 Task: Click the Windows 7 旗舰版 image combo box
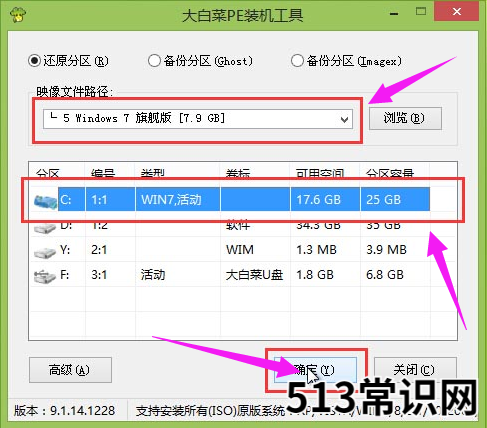click(198, 119)
